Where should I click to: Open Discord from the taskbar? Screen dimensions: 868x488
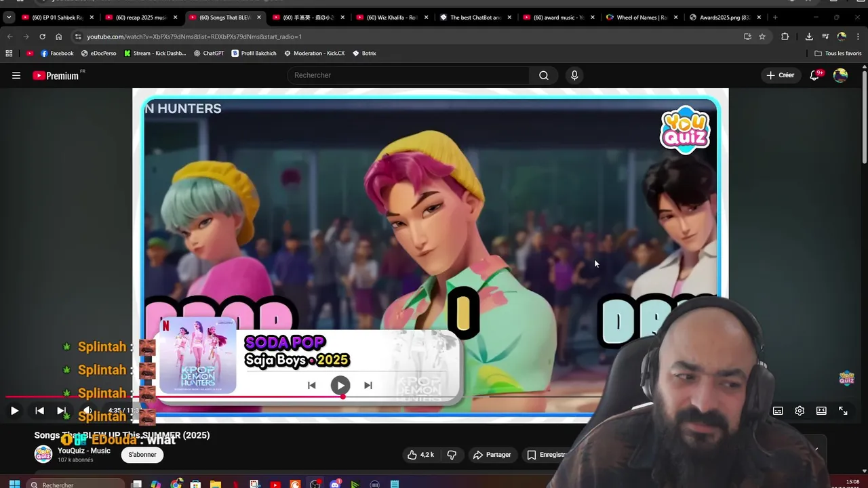coord(335,485)
